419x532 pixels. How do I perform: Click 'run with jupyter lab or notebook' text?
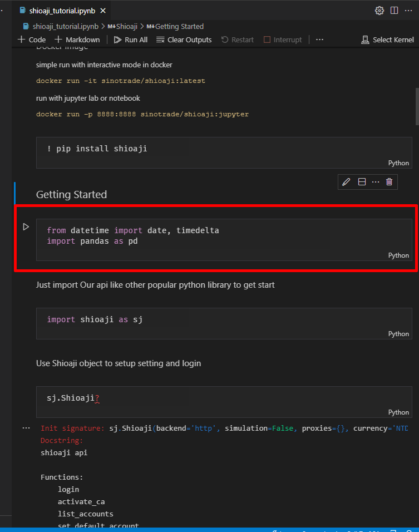pyautogui.click(x=88, y=98)
